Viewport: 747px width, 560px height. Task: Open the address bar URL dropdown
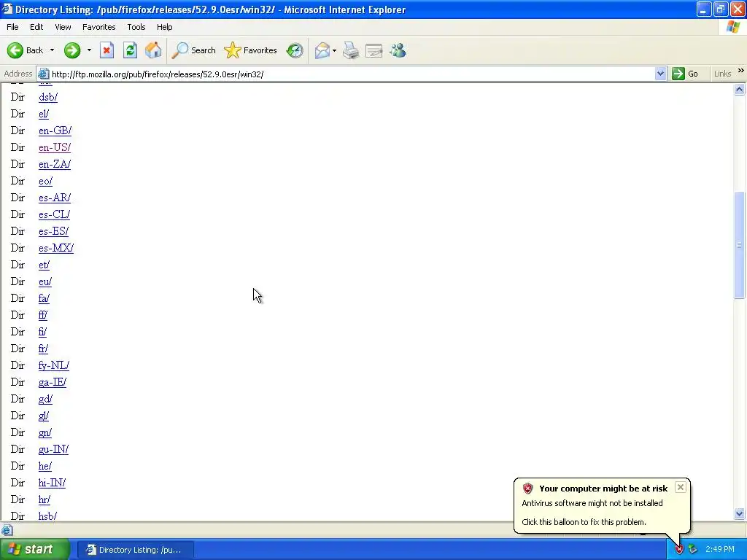pyautogui.click(x=660, y=74)
